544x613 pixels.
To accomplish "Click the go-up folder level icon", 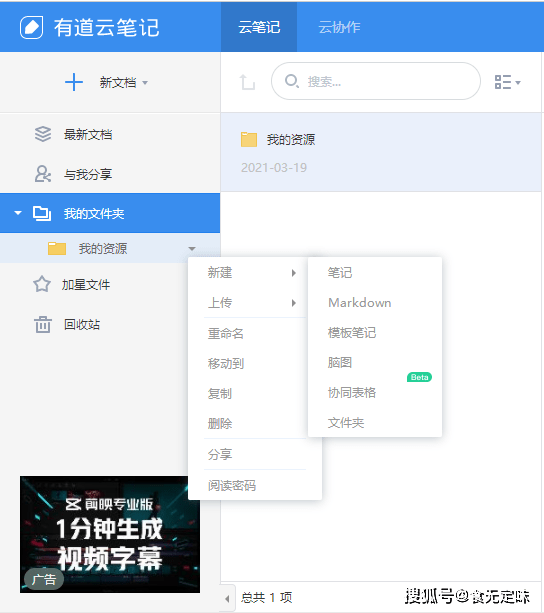I will pos(247,82).
